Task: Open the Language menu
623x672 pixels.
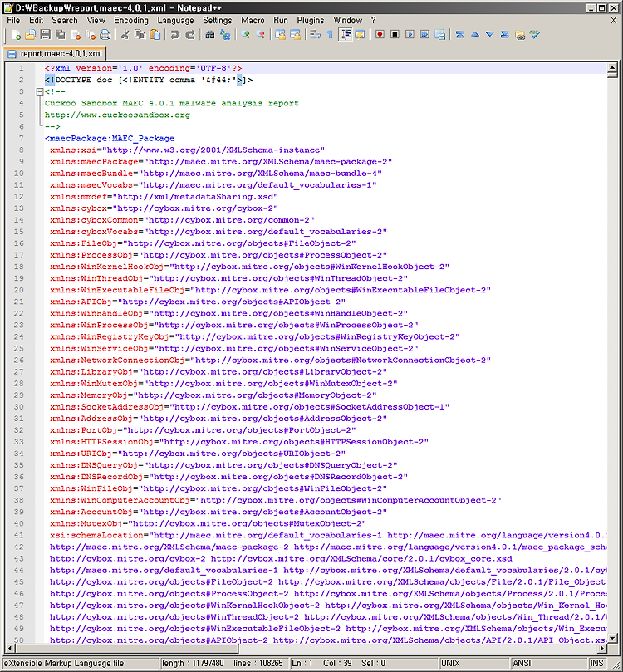Action: coord(175,21)
